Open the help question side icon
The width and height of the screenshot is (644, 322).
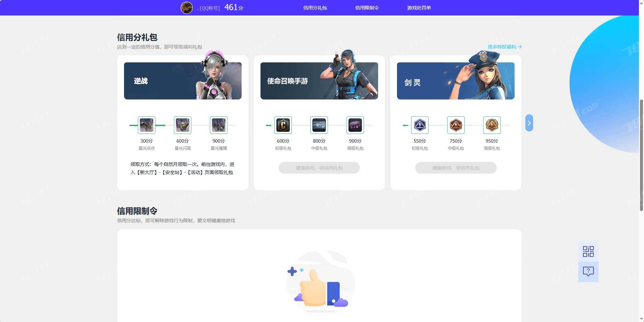[588, 272]
